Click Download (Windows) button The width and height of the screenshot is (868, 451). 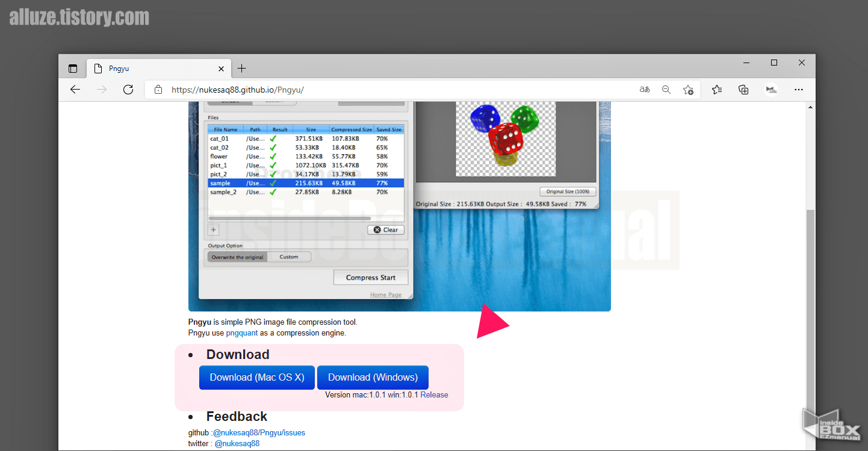coord(373,378)
